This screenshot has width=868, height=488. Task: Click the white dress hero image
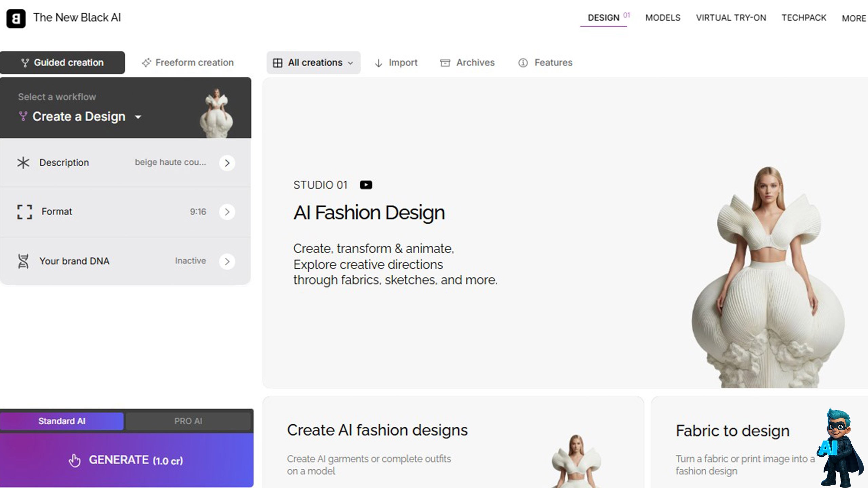tap(768, 277)
